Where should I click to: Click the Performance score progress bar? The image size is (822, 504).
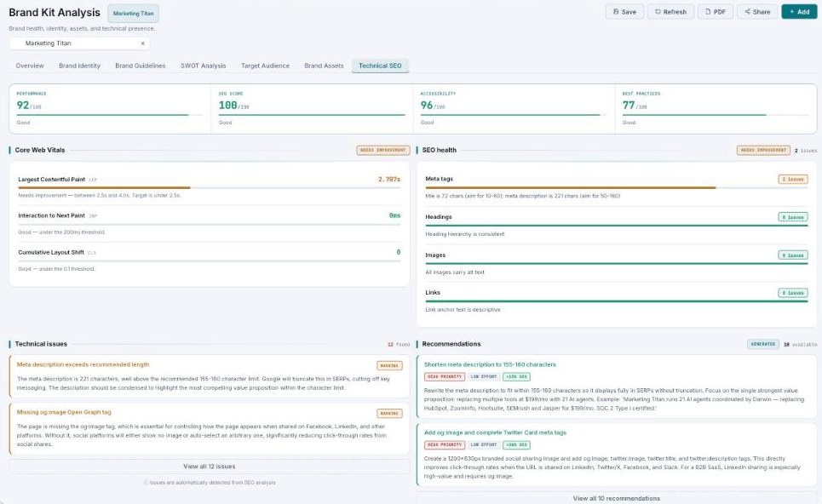110,115
